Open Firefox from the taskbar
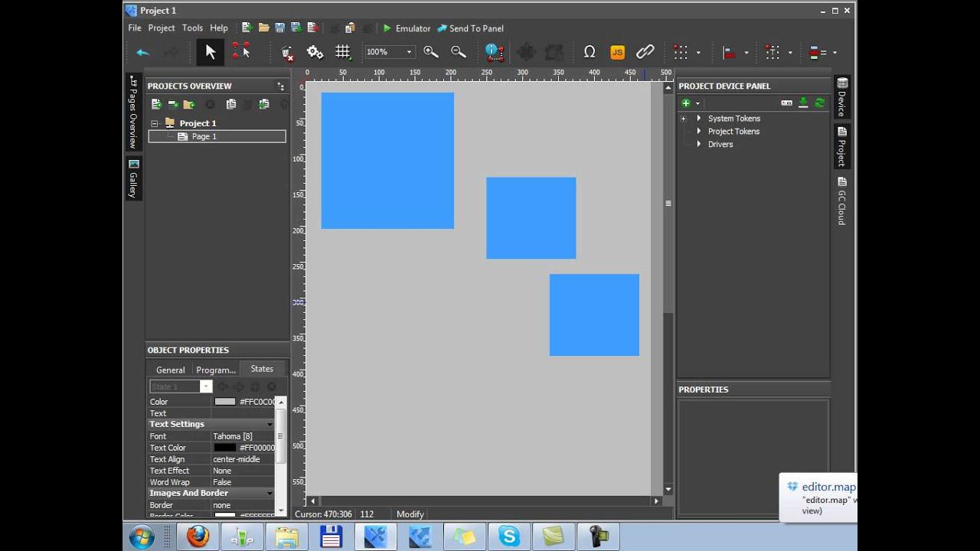Image resolution: width=980 pixels, height=551 pixels. tap(197, 536)
